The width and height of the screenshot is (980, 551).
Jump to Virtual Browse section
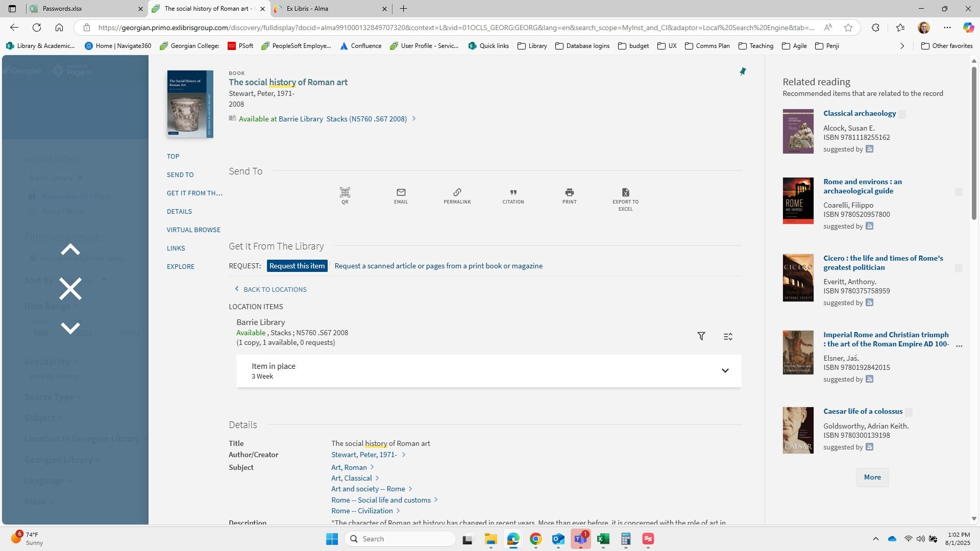pyautogui.click(x=193, y=230)
